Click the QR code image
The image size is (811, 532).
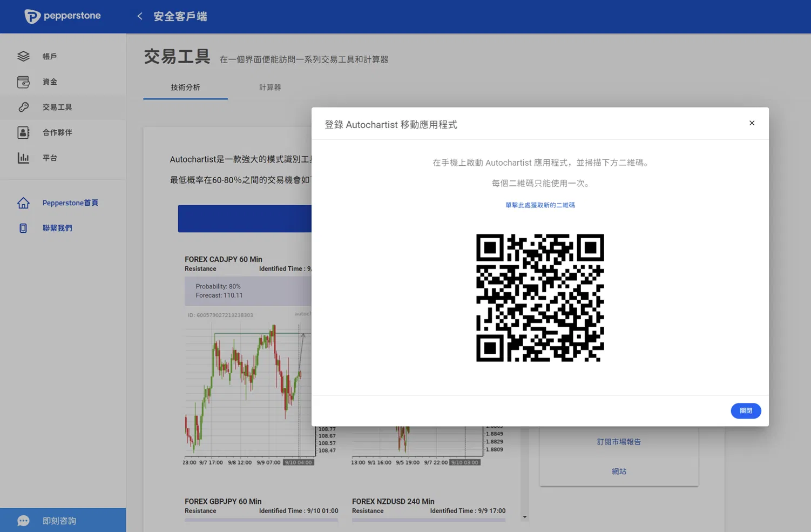[x=540, y=298]
